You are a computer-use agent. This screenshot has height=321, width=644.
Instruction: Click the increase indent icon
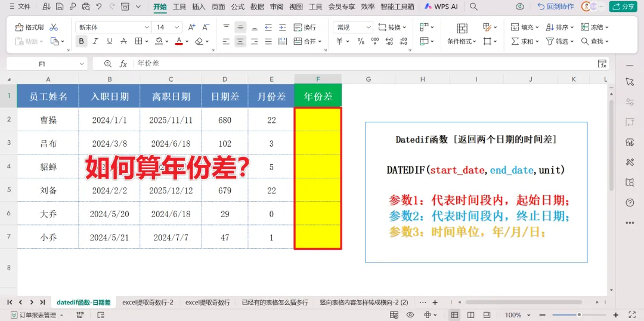[282, 27]
